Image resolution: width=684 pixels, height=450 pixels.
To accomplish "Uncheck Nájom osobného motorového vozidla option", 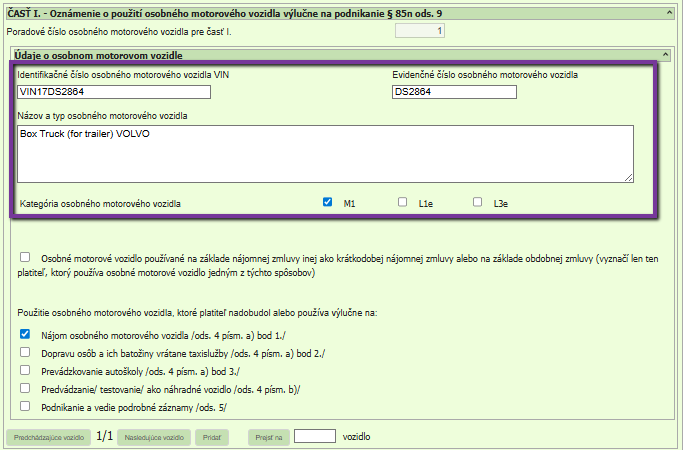I will click(x=25, y=334).
